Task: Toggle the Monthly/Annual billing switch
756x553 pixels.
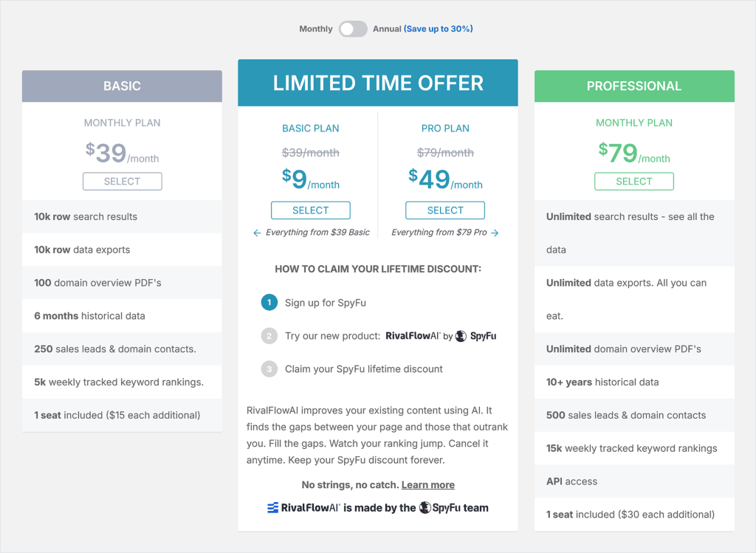Action: coord(353,29)
